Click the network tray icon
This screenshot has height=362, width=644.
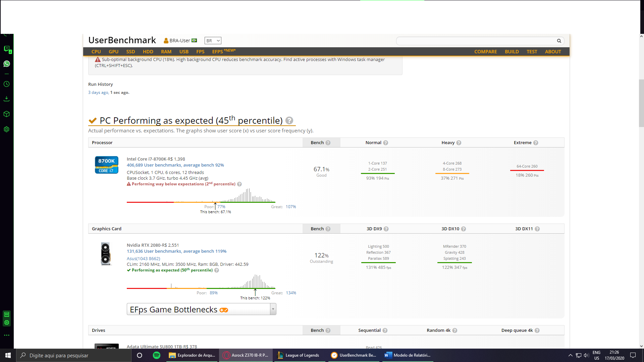[578, 355]
